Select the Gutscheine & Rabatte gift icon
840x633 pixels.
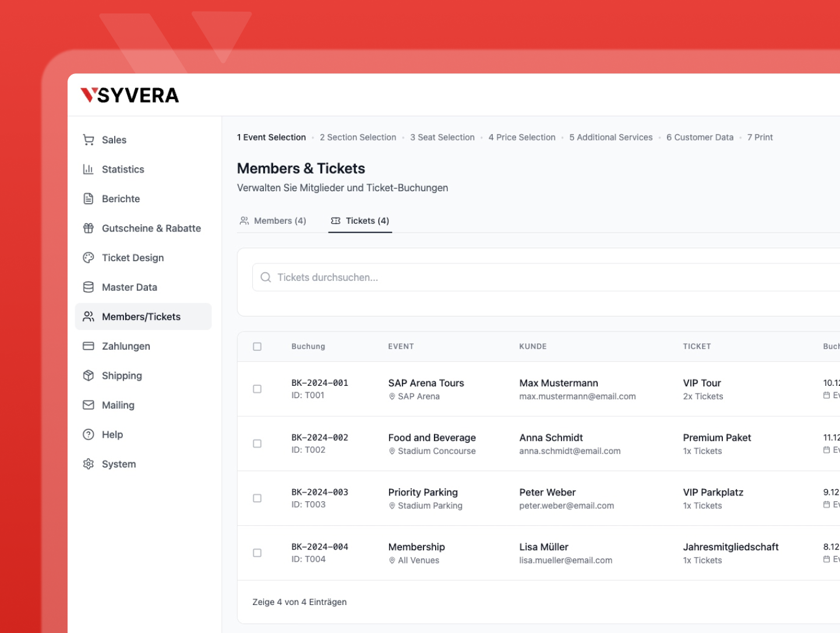[89, 228]
